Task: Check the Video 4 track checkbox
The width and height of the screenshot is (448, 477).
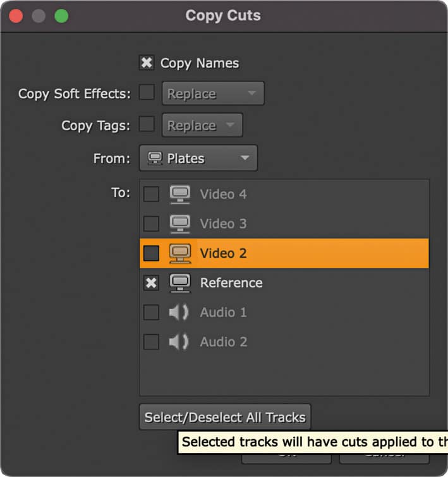Action: point(151,194)
